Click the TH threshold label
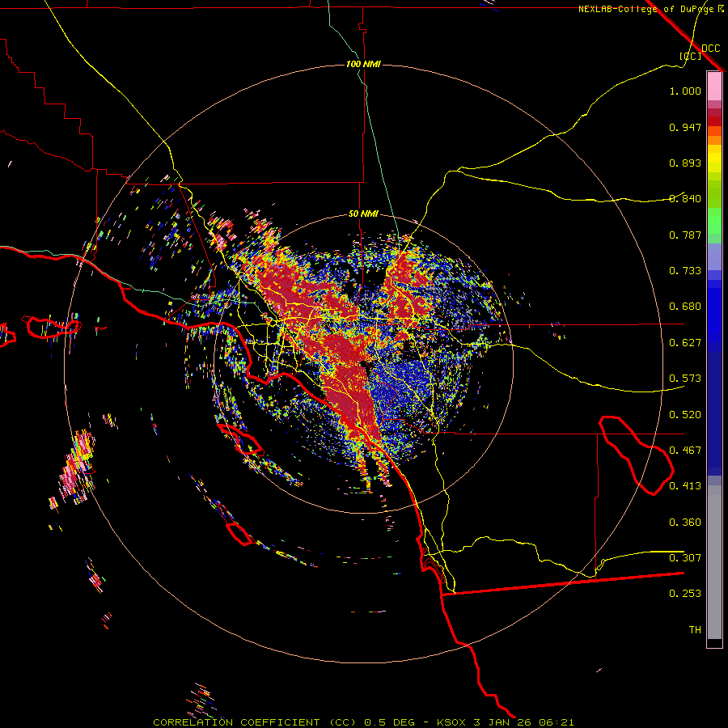The width and height of the screenshot is (728, 728). tap(695, 630)
